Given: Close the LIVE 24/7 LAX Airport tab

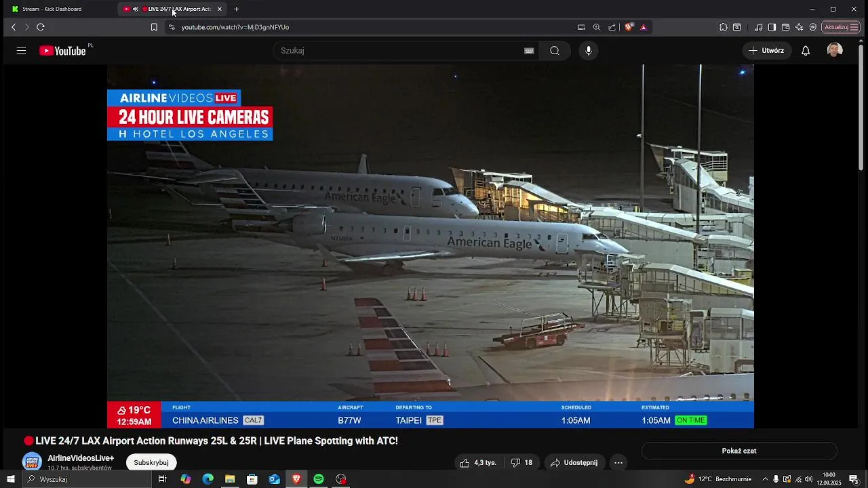Looking at the screenshot, I should click(220, 9).
